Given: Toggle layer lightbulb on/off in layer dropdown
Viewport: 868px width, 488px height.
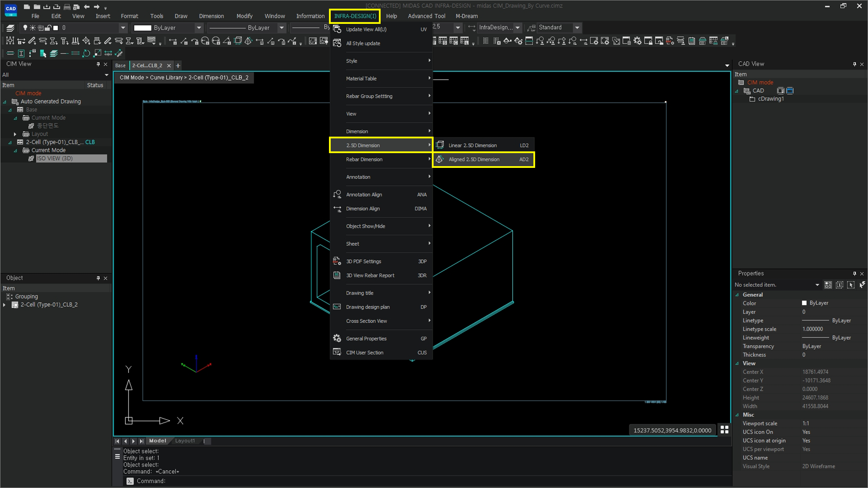Looking at the screenshot, I should [25, 28].
